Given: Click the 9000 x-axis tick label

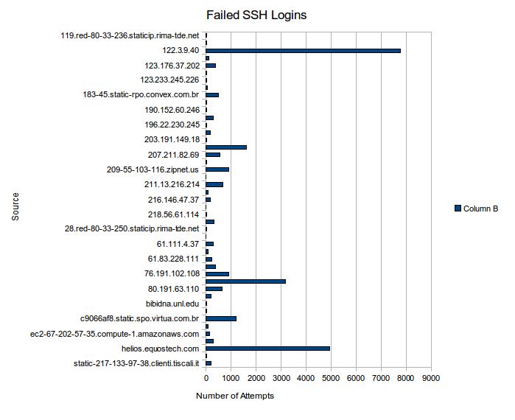Looking at the screenshot, I should pyautogui.click(x=431, y=378).
